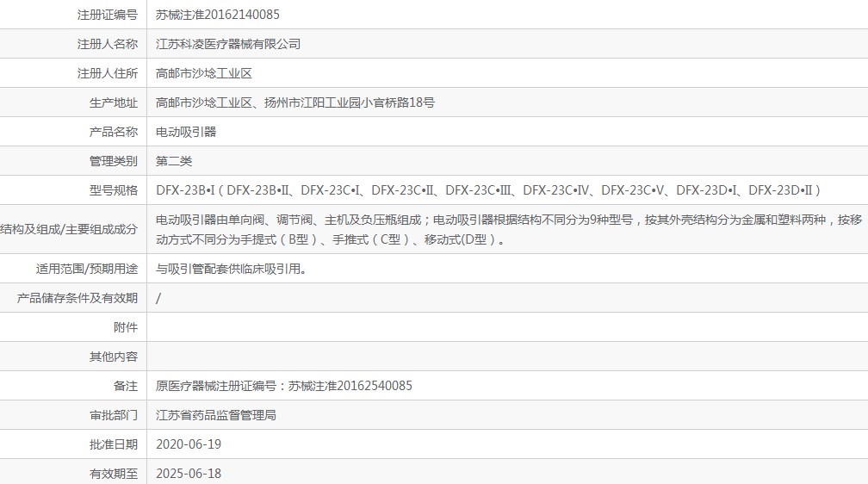Select the 注册人名称 label
Image resolution: width=868 pixels, height=484 pixels.
click(x=108, y=44)
